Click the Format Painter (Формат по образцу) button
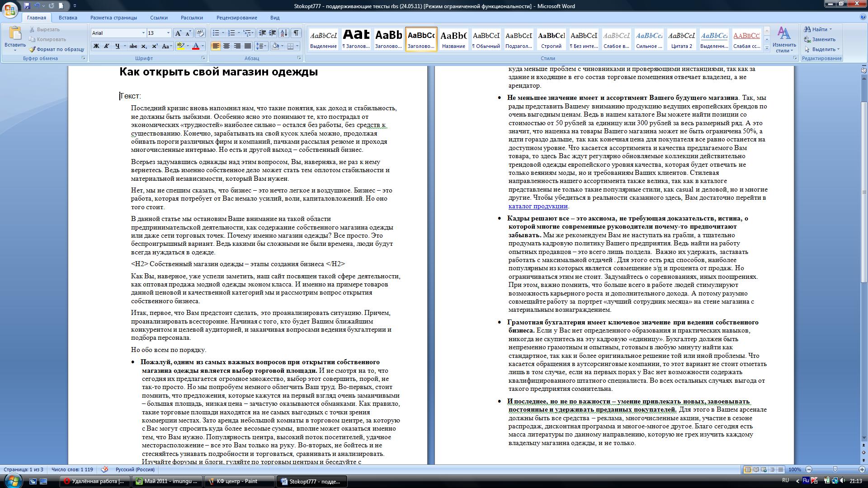 point(57,49)
